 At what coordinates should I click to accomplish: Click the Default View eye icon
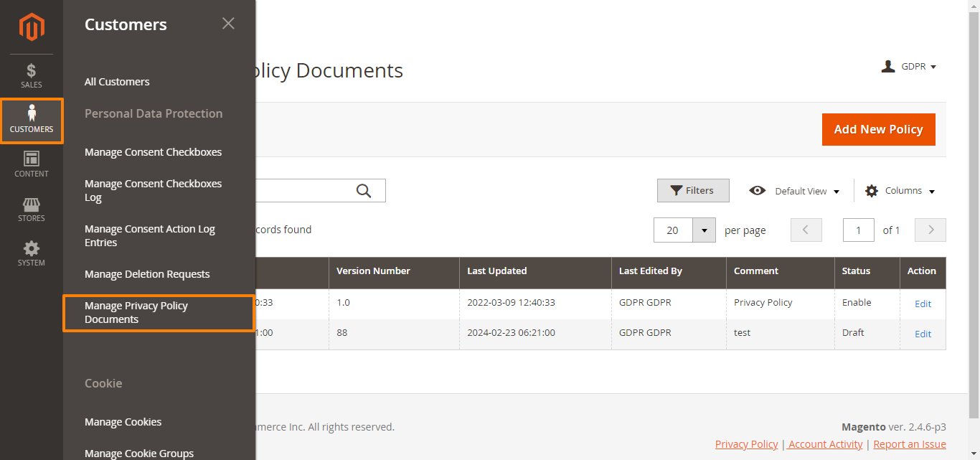(x=757, y=191)
